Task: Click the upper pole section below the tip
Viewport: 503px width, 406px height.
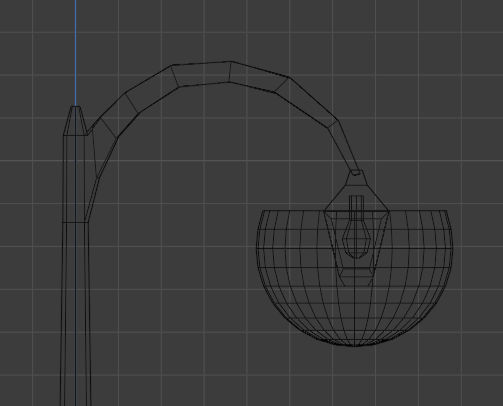Action: 75,178
